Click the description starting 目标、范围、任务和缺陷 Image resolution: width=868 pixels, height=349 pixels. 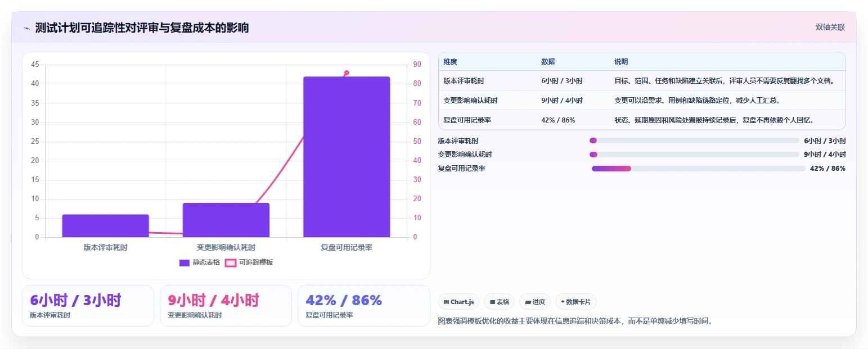click(x=725, y=81)
